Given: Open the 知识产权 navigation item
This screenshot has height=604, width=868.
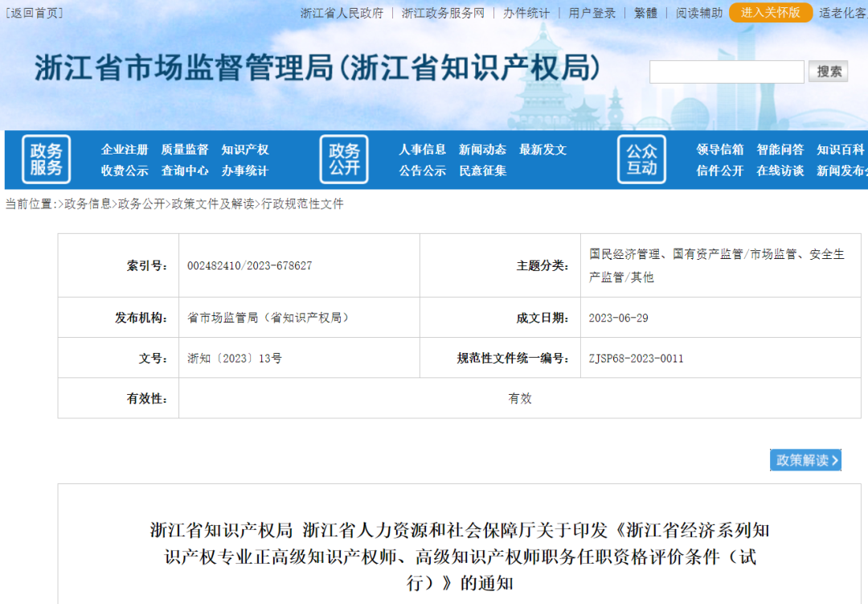Looking at the screenshot, I should tap(245, 150).
